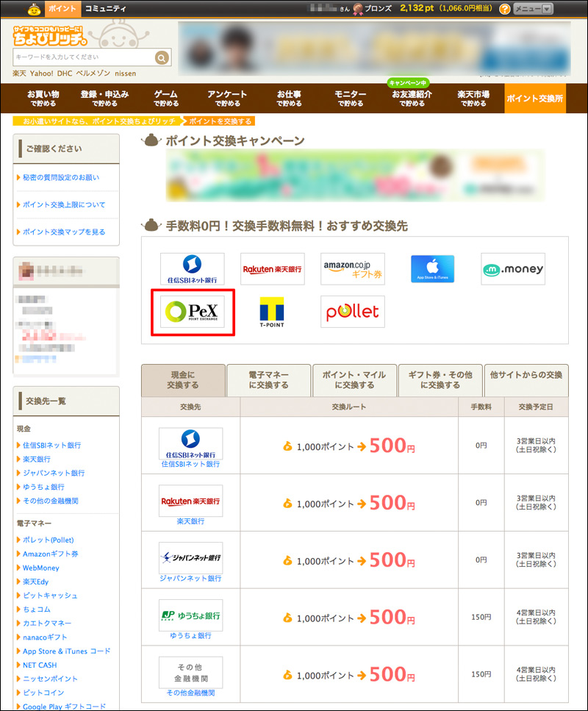The height and width of the screenshot is (711, 588).
Task: Open モニターで貯める navigation item
Action: click(351, 99)
